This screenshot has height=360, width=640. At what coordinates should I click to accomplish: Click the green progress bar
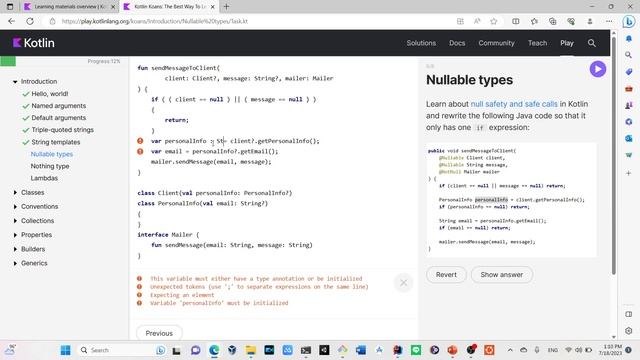click(x=8, y=61)
